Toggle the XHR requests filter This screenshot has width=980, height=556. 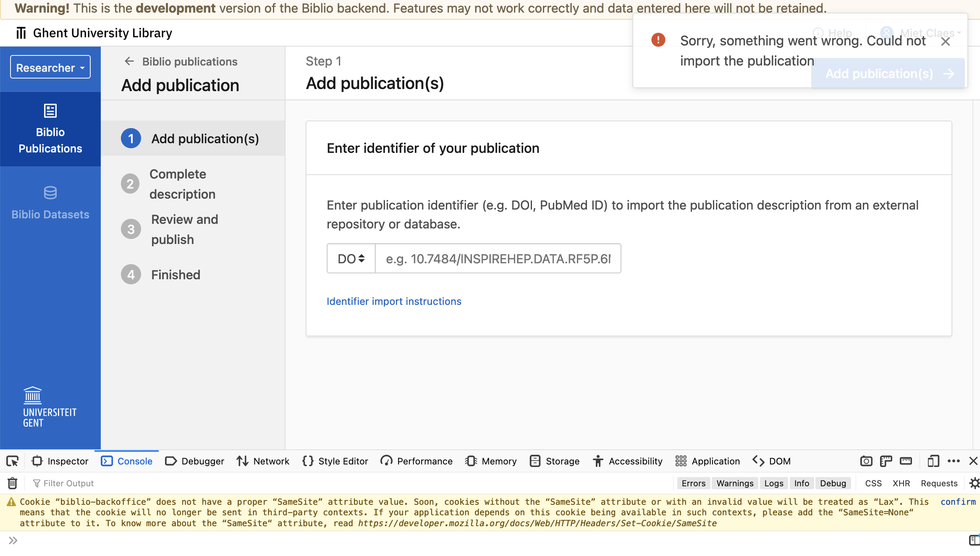click(x=901, y=483)
